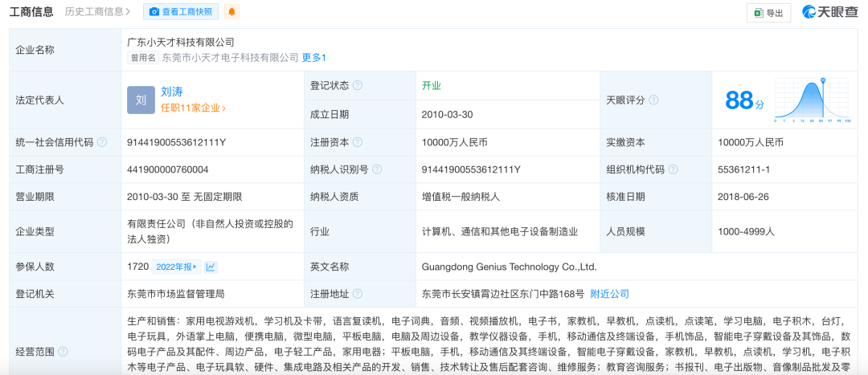The width and height of the screenshot is (868, 375).
Task: Click help icon beside 登记状态
Action: pos(358,86)
